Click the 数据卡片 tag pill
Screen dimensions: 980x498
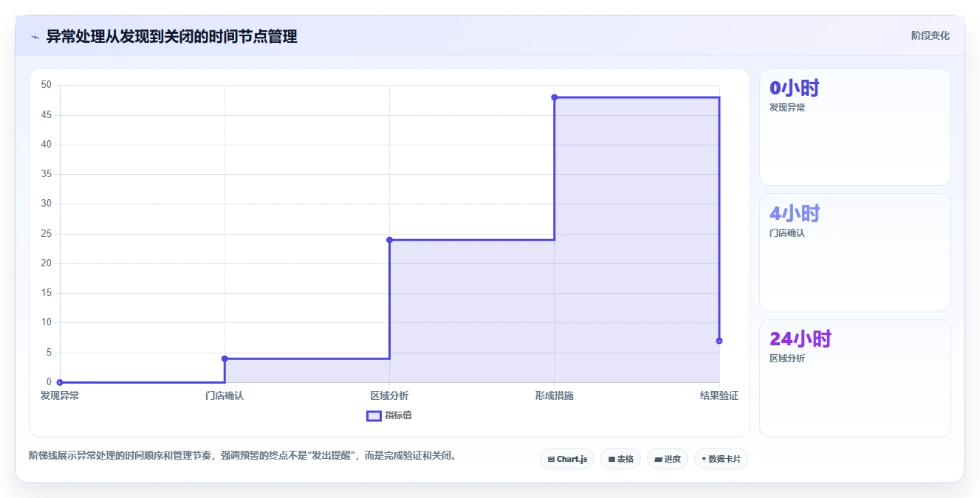721,459
